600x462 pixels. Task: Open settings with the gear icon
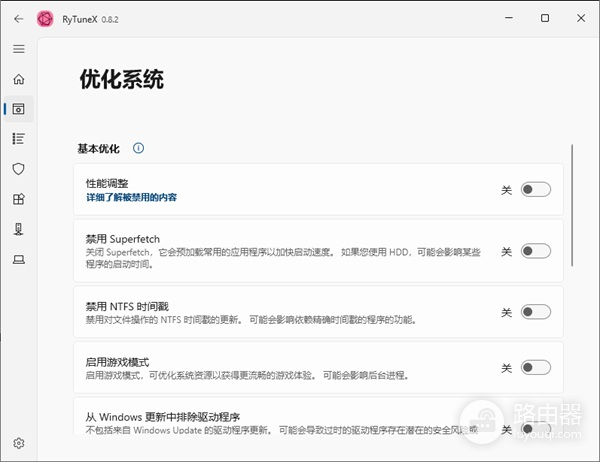point(19,443)
